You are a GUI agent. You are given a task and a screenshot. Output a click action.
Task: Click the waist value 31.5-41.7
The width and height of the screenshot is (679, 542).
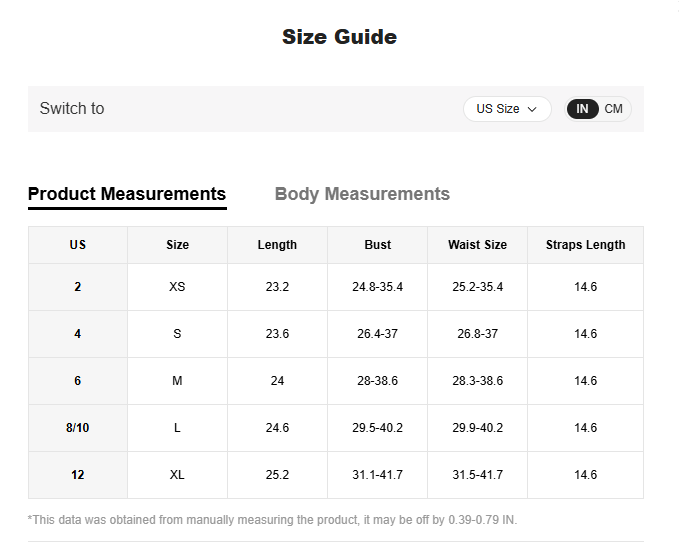point(477,475)
